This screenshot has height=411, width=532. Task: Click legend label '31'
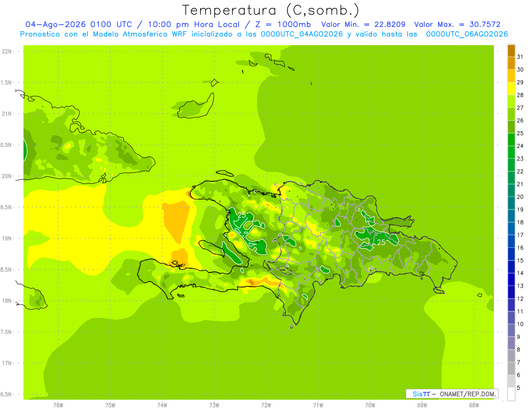(520, 57)
